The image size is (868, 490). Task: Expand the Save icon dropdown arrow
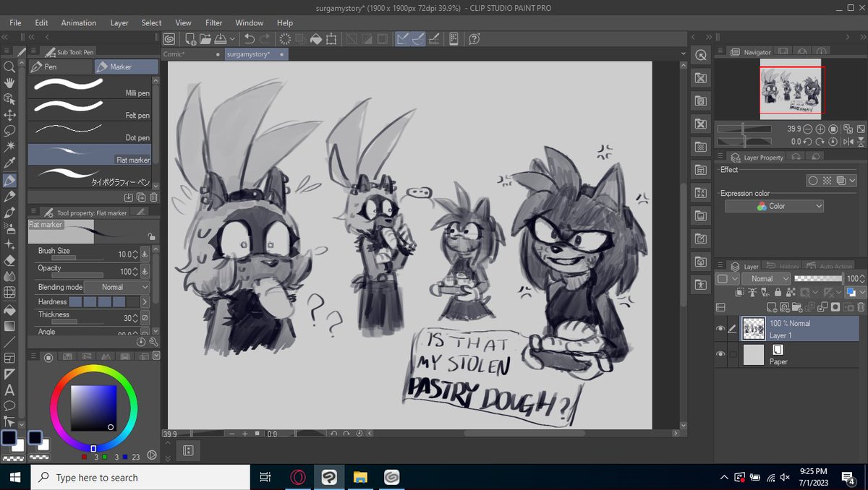[232, 39]
